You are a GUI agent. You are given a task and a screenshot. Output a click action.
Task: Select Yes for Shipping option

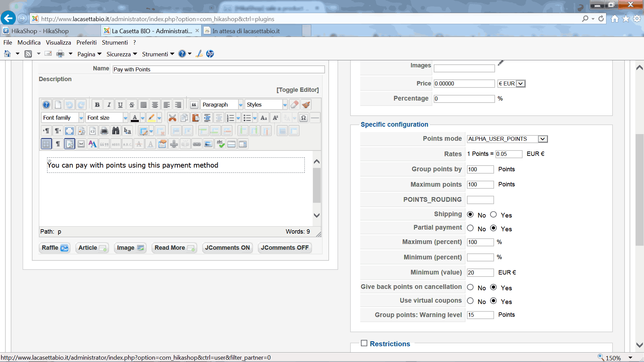(493, 215)
